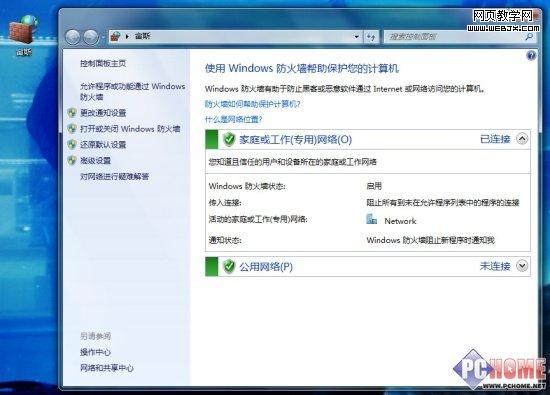Open 网络和共享中心 link
Viewport: 550px width, 395px height.
tap(107, 368)
